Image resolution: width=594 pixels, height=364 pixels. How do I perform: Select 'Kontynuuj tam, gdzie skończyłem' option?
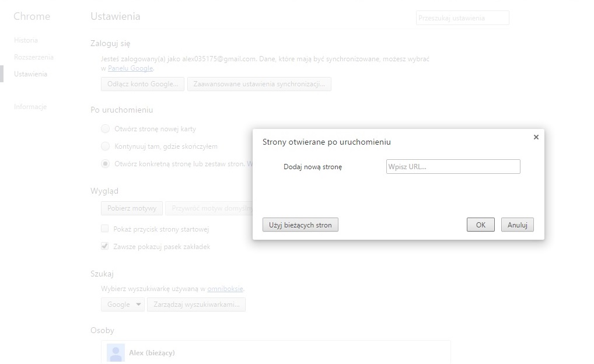click(x=106, y=146)
